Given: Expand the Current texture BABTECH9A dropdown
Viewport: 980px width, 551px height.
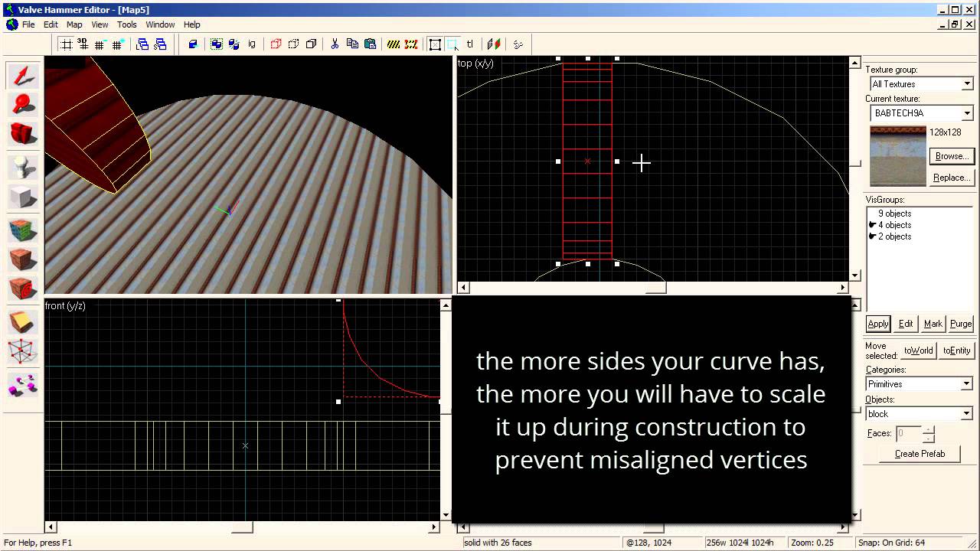Looking at the screenshot, I should click(x=967, y=113).
